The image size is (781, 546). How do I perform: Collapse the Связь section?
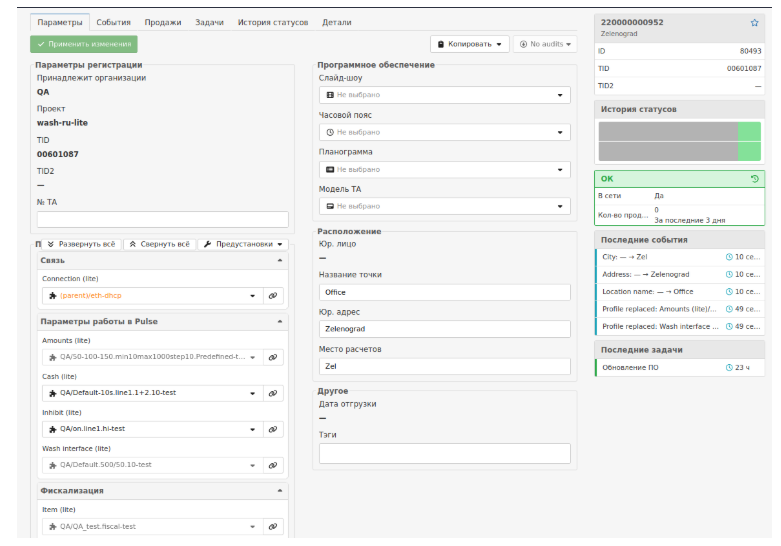tap(279, 261)
